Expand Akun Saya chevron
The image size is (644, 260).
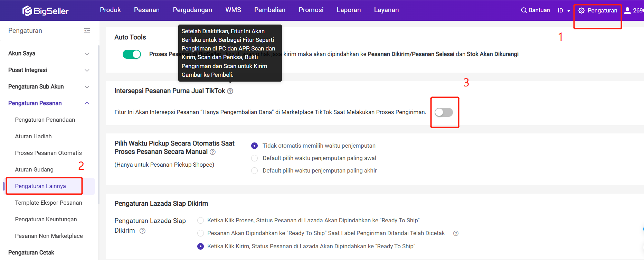pos(87,54)
